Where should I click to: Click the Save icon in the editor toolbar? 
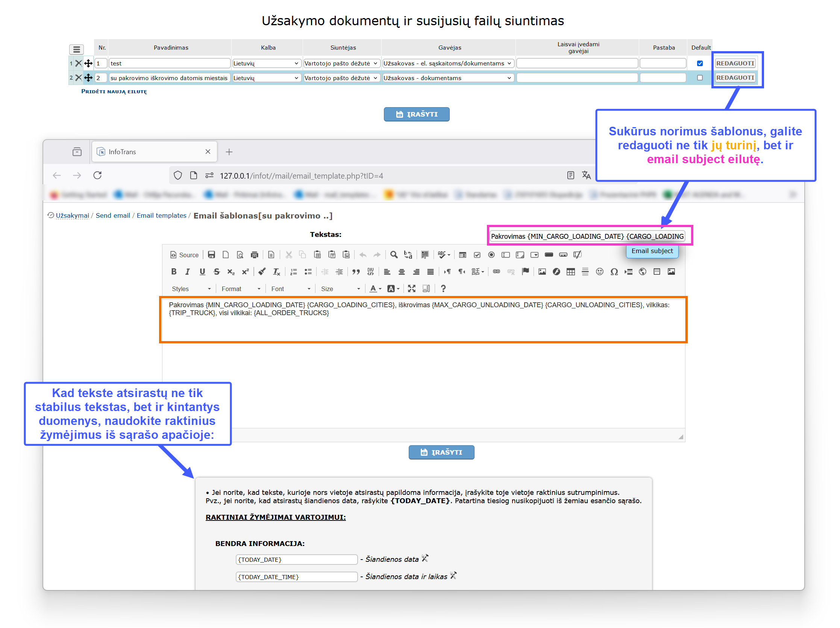[x=212, y=255]
